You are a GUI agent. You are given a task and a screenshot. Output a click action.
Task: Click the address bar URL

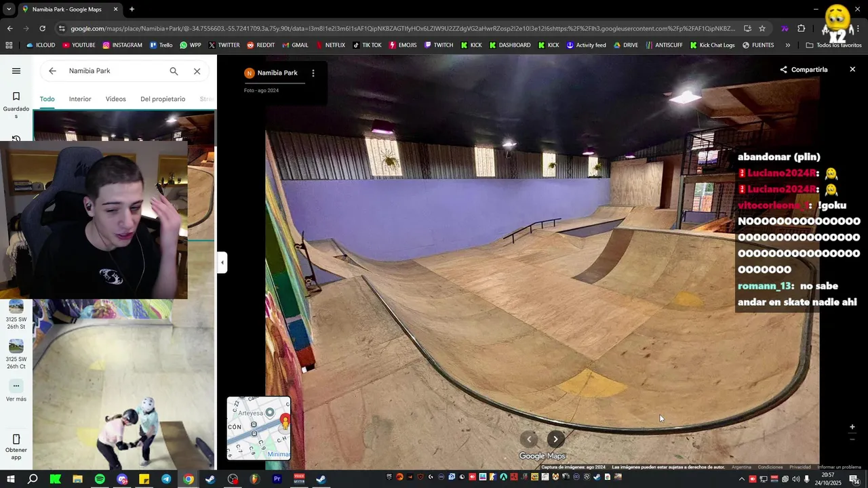click(403, 28)
